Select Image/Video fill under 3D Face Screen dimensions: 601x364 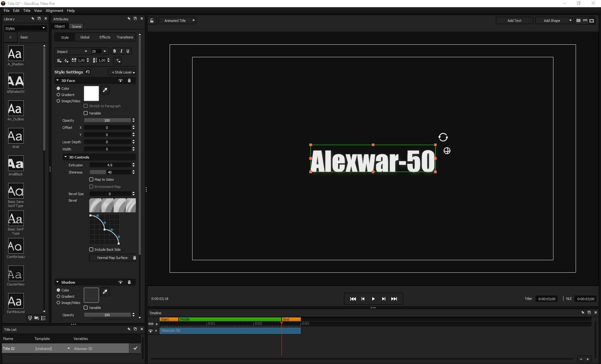[x=68, y=101]
